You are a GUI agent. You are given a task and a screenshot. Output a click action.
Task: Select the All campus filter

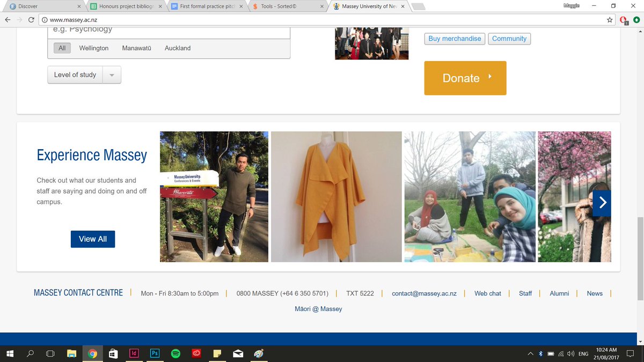click(62, 48)
